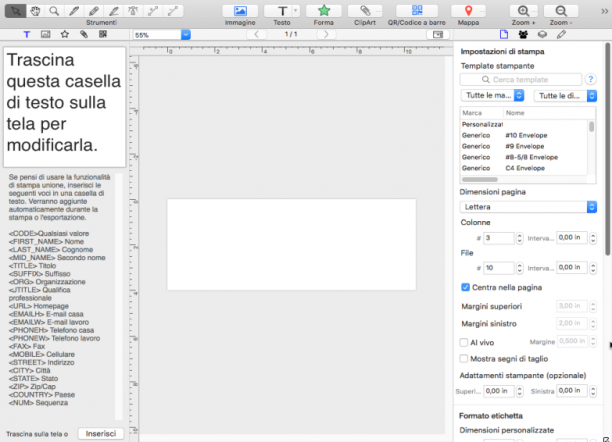Screen dimensions: 612x442
Task: Switch to the images tab in left panel
Action: point(46,34)
